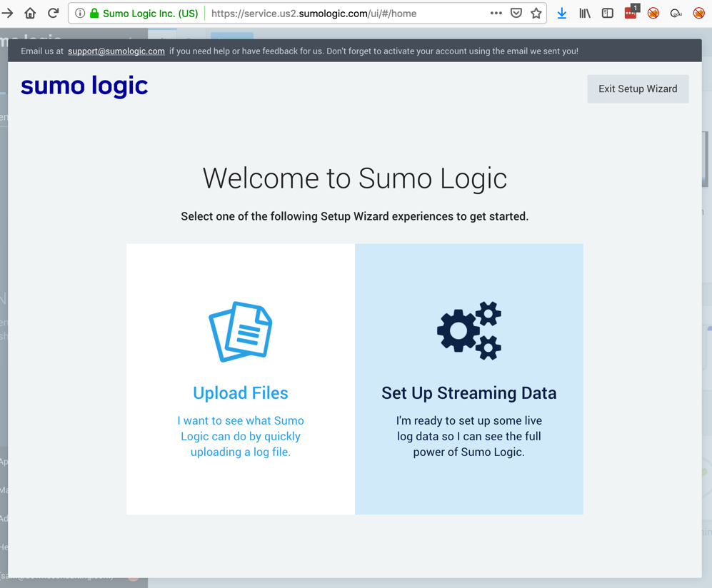Viewport: 712px width, 588px height.
Task: Click the streaming data gears icon
Action: (469, 331)
